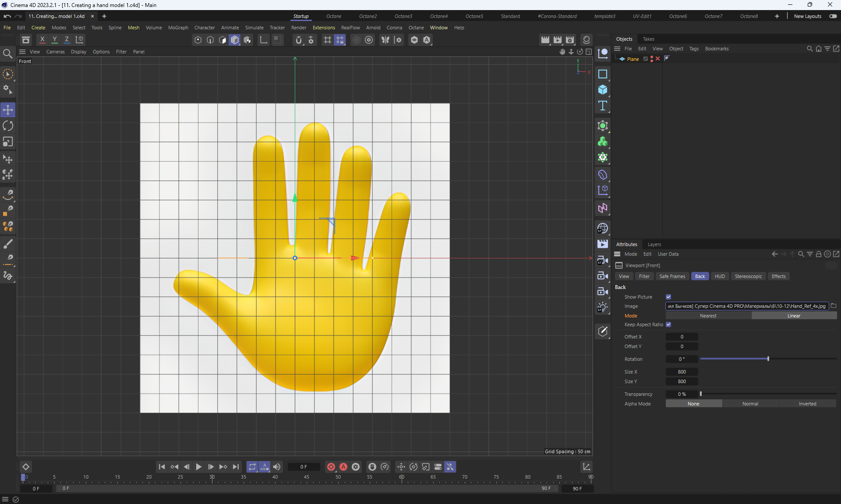Image resolution: width=841 pixels, height=504 pixels.
Task: Open the Cameras viewport menu
Action: coord(55,52)
